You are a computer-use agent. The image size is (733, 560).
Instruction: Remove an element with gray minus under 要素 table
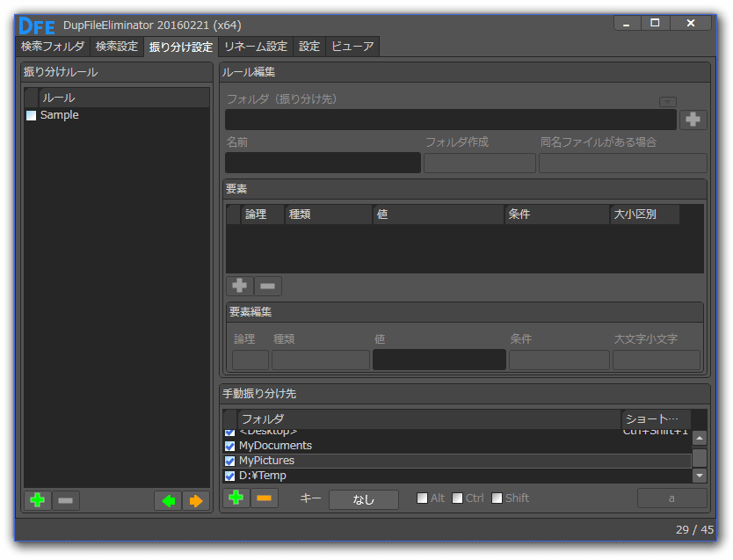coord(268,286)
